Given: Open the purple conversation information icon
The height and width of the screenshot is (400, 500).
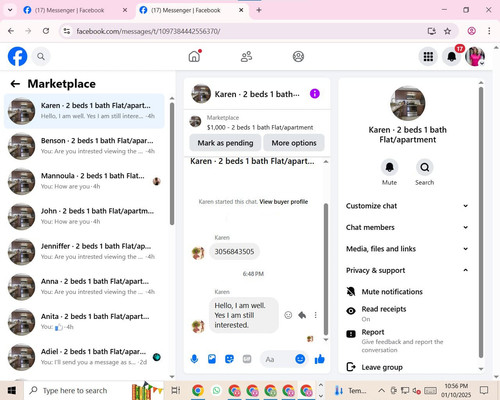Looking at the screenshot, I should [315, 94].
